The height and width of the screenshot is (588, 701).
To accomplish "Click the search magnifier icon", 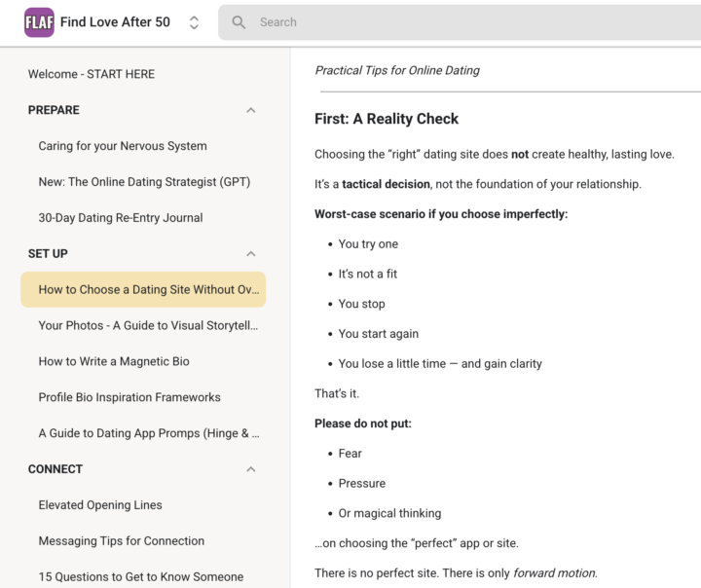I will coord(239,22).
